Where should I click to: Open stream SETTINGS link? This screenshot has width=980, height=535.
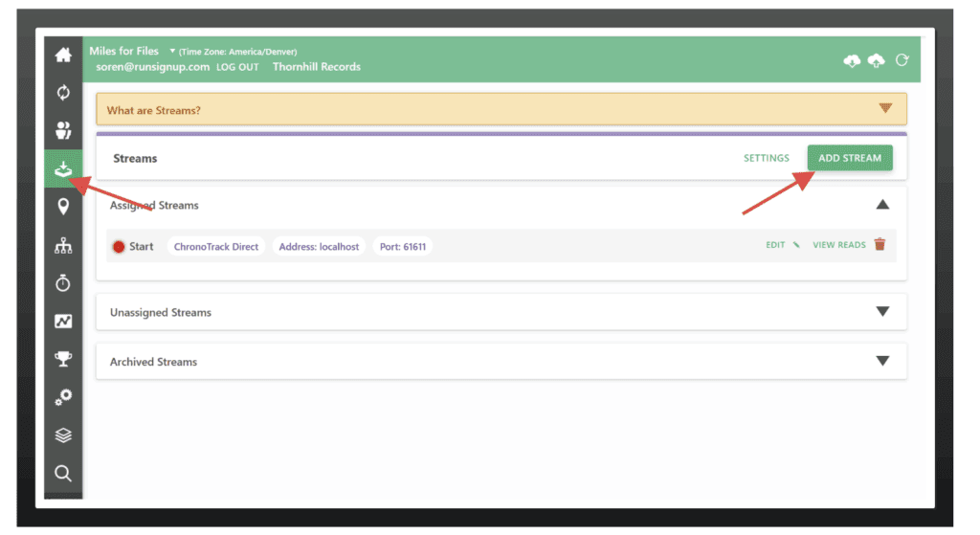pos(766,158)
